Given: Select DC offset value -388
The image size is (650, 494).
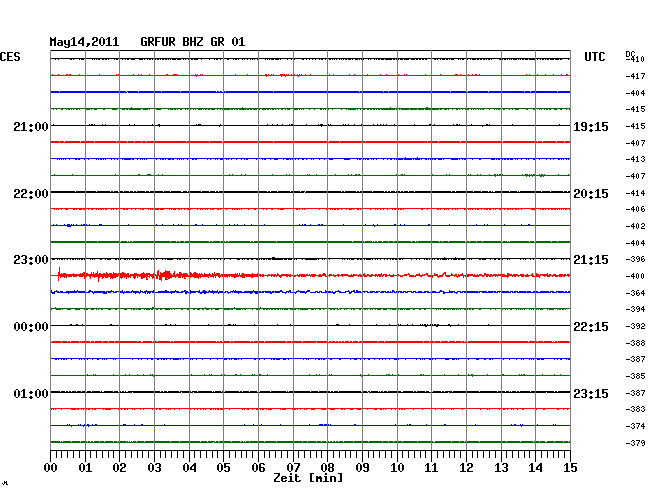Looking at the screenshot, I should click(635, 343).
